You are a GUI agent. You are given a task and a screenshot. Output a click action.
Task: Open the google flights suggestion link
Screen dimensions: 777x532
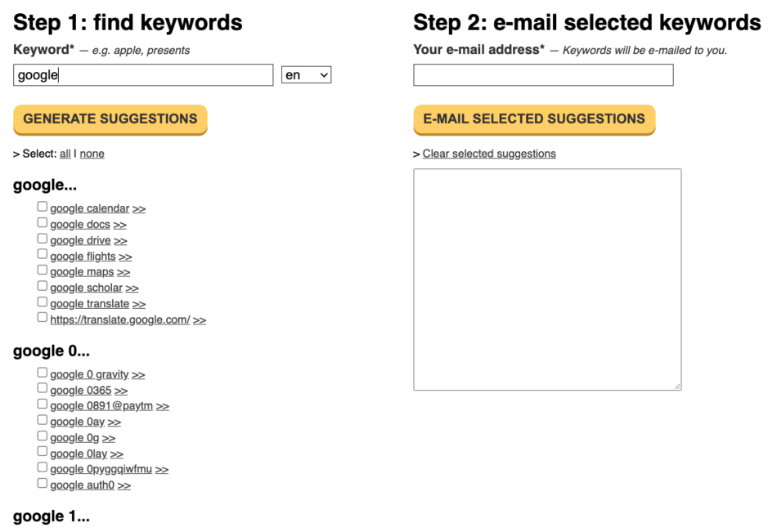[x=83, y=257]
